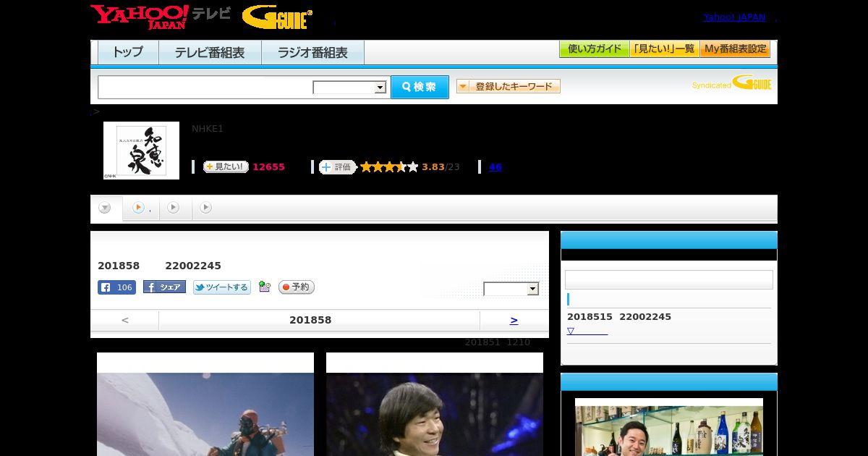Click the 評価 rating plus button
This screenshot has width=868, height=456.
click(338, 167)
